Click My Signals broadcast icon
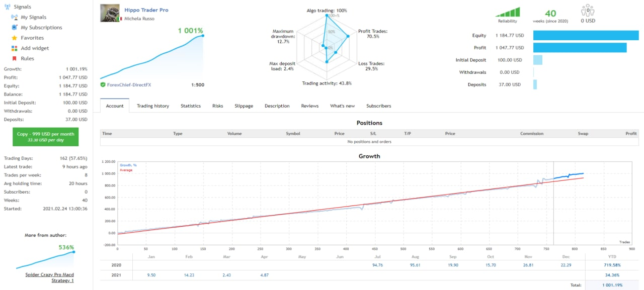The image size is (644, 290). (14, 17)
